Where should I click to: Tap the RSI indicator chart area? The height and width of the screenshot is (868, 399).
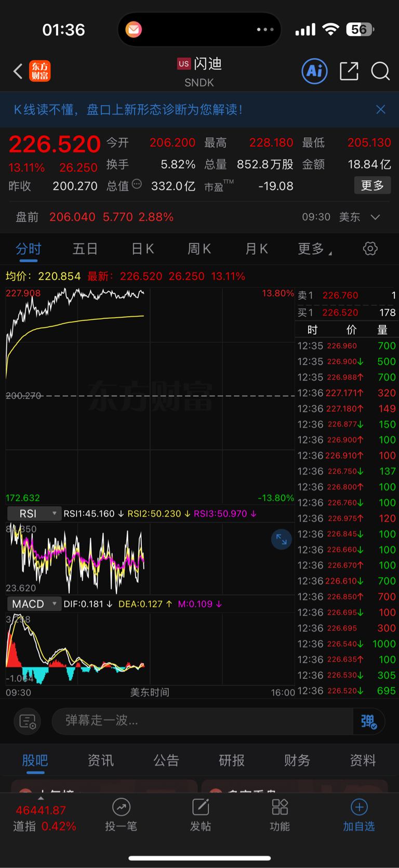click(x=150, y=558)
